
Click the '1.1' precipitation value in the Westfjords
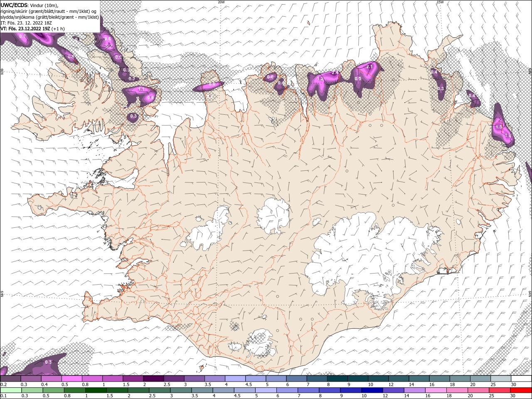point(141,89)
